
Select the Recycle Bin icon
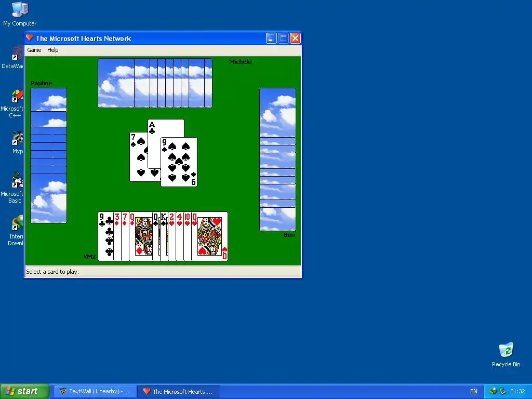[x=506, y=354]
